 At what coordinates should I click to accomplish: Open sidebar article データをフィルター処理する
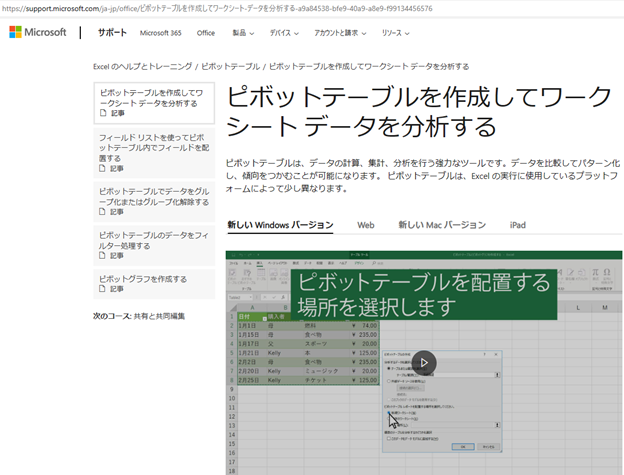154,245
